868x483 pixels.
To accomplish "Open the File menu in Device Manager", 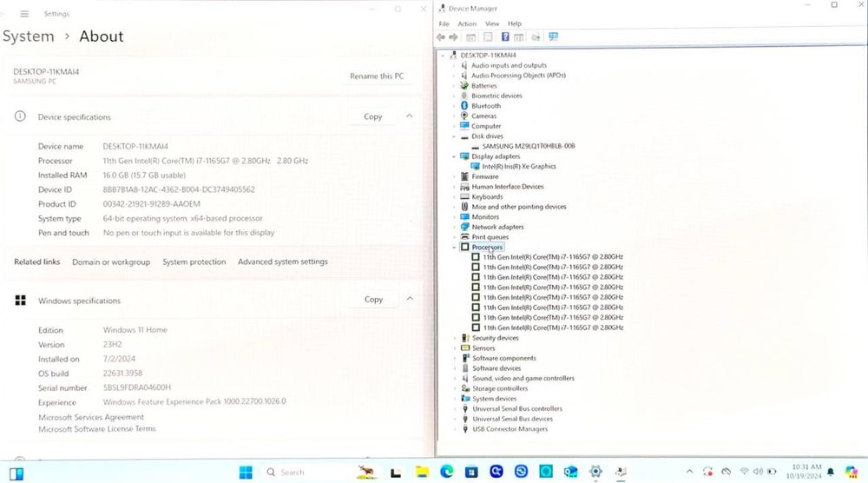I will 444,23.
